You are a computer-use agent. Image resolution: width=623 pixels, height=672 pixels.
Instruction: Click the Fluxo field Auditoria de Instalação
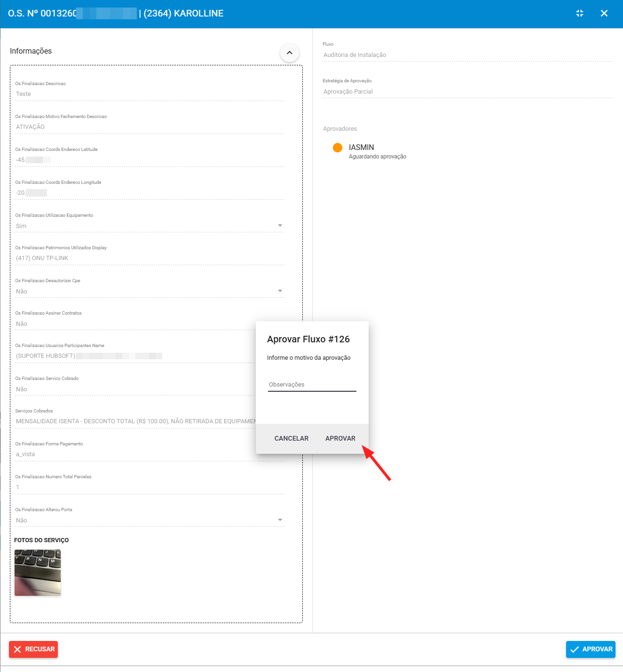coord(467,55)
